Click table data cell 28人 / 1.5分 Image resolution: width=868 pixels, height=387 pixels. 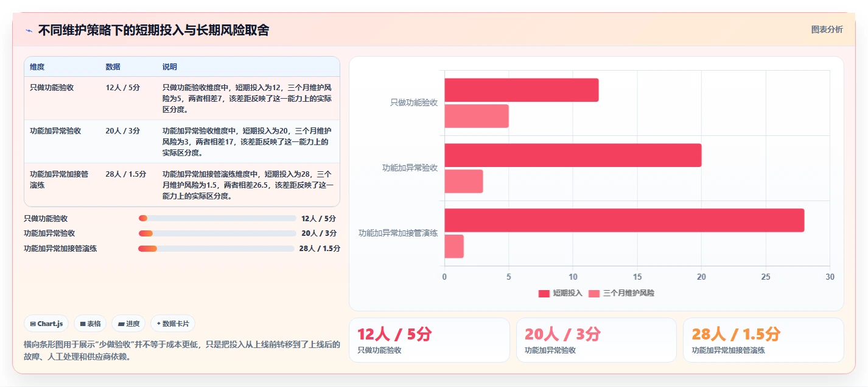(x=125, y=174)
